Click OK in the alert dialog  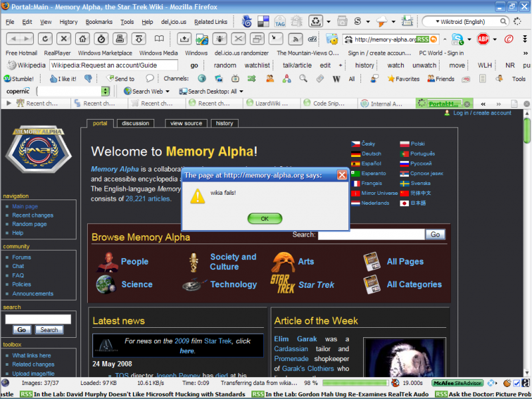point(265,219)
